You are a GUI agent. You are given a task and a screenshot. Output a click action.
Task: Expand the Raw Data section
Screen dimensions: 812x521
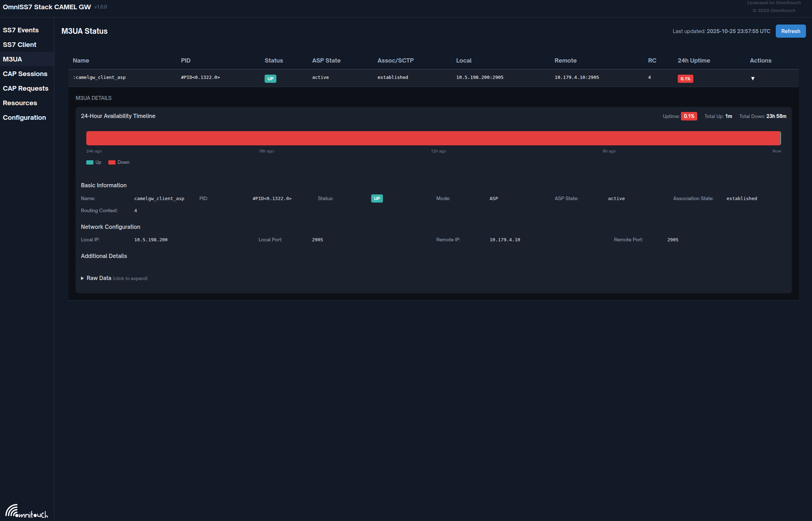click(114, 278)
